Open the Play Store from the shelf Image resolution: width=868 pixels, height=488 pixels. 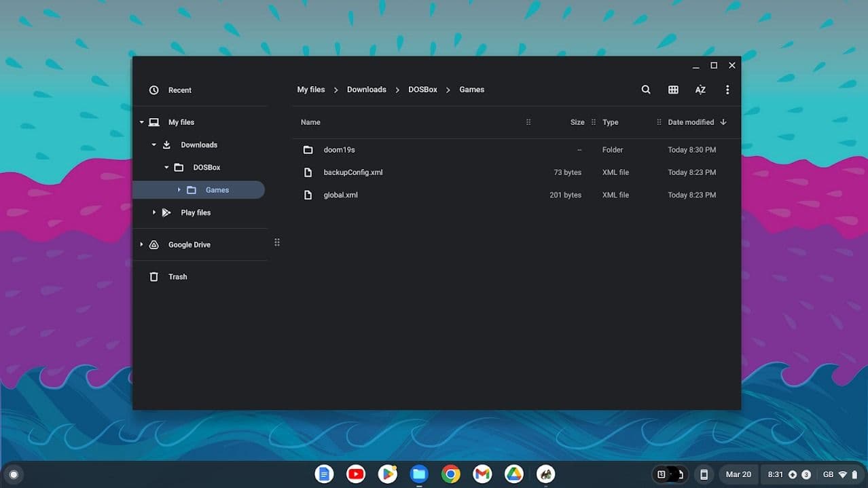point(387,474)
